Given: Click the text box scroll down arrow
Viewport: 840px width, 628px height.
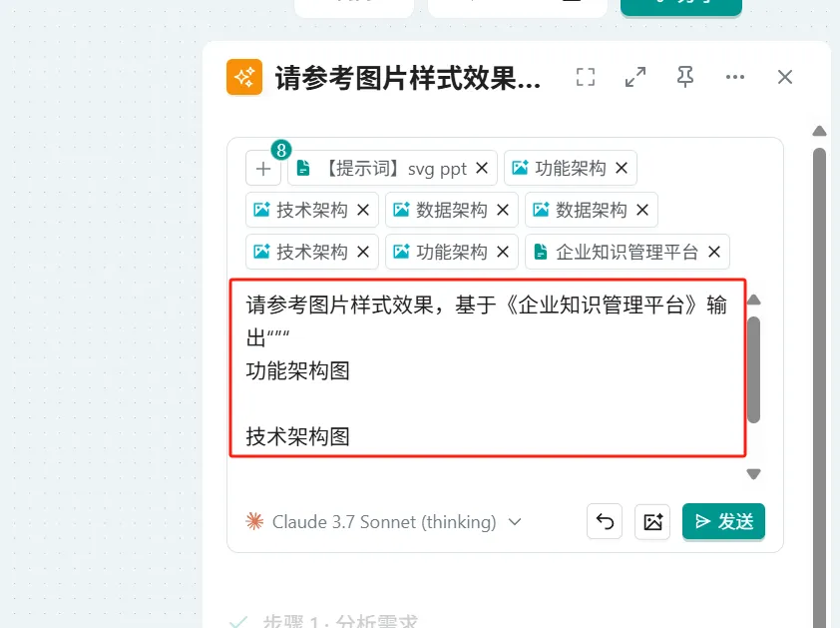Looking at the screenshot, I should [754, 474].
